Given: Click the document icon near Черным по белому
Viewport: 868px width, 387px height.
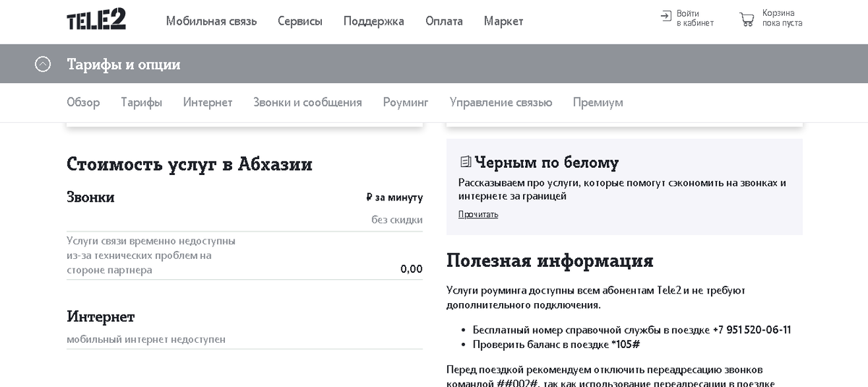Looking at the screenshot, I should (465, 162).
